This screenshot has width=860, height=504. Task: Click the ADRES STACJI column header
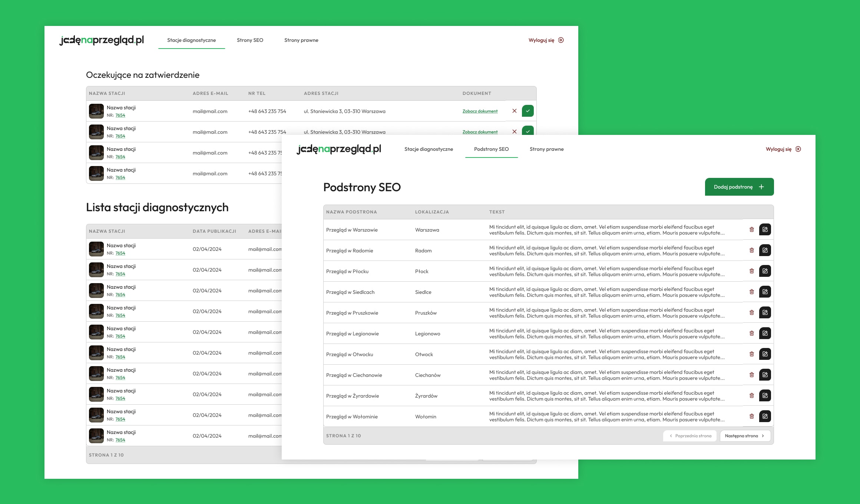tap(321, 93)
